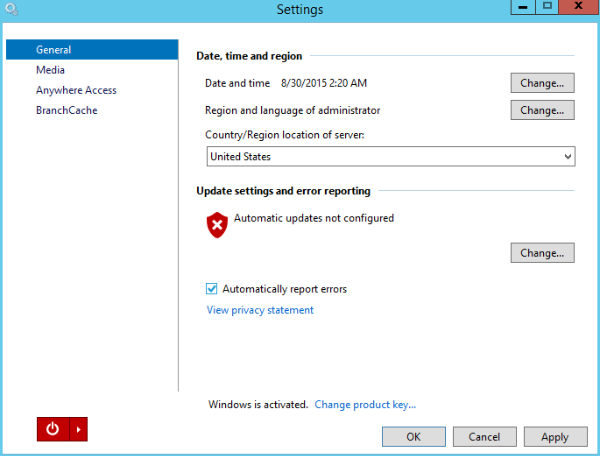Click 'Update settings and error reporting' heading
This screenshot has height=456, width=600.
(x=283, y=191)
